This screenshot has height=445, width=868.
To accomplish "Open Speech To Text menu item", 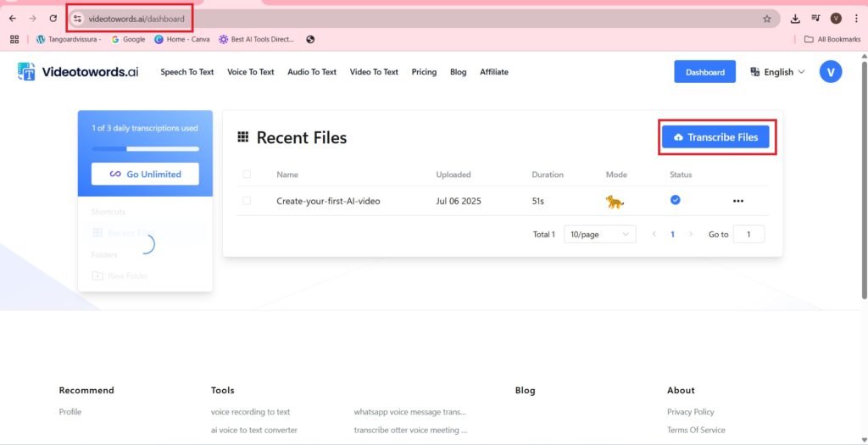I will pyautogui.click(x=187, y=72).
